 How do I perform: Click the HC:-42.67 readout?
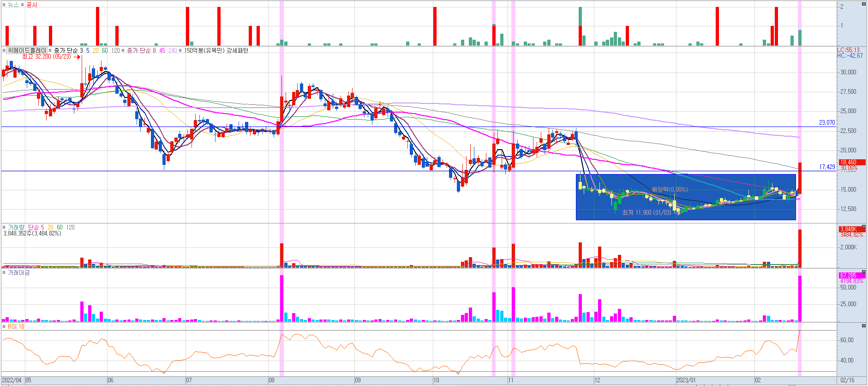tap(850, 55)
